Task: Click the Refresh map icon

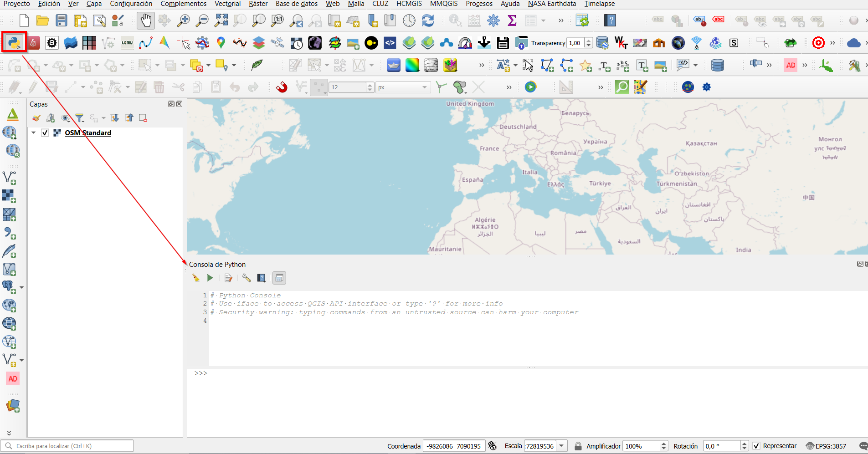Action: [427, 20]
